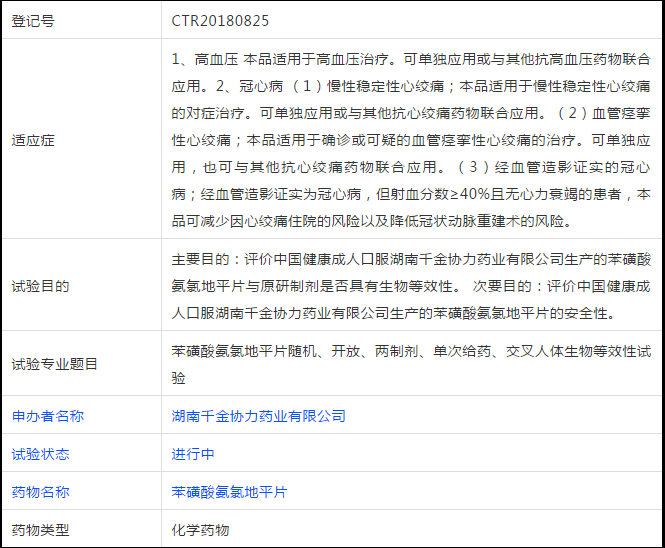Click the trial purpose text starting 主要目的

411,286
